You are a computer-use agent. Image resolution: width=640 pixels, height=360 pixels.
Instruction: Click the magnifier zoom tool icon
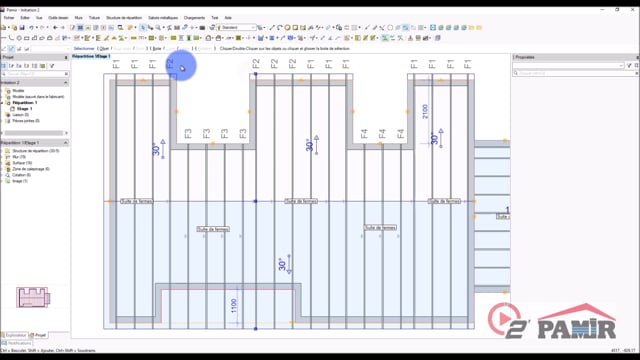pos(158,28)
